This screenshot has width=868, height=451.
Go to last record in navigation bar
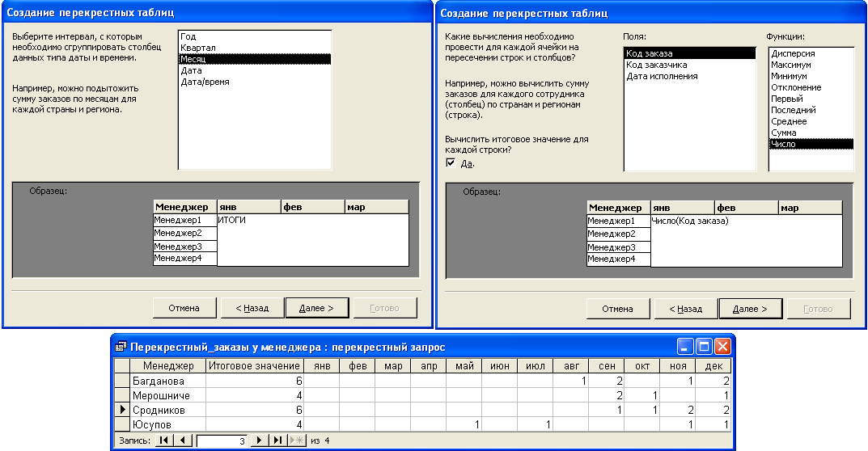point(278,440)
